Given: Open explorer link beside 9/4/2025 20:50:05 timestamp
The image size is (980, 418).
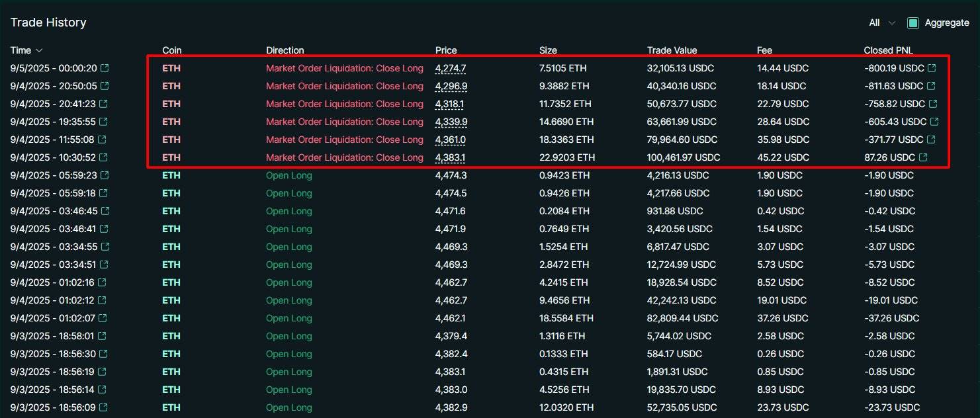Looking at the screenshot, I should (104, 86).
